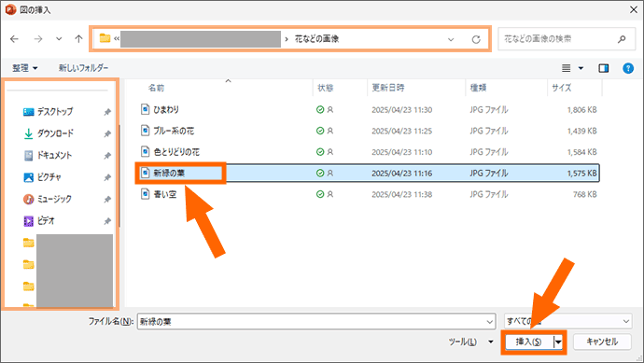Open ピクチャ in the navigation pane
644x363 pixels.
(x=49, y=177)
